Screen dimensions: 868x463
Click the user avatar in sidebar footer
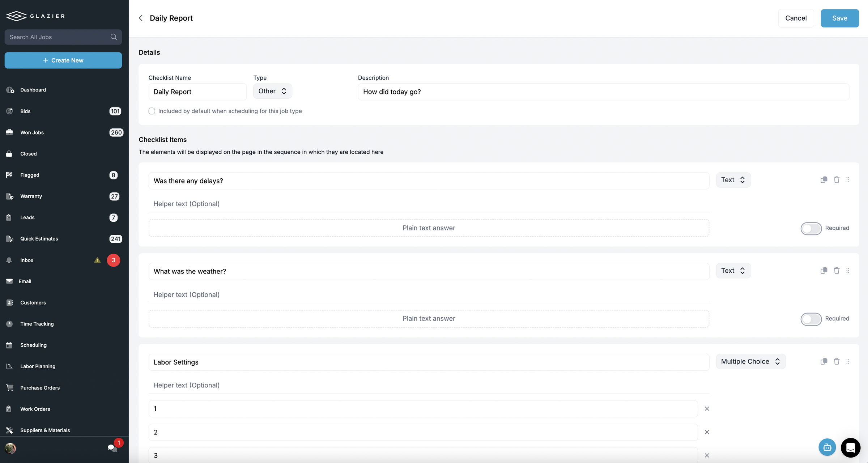[10, 448]
